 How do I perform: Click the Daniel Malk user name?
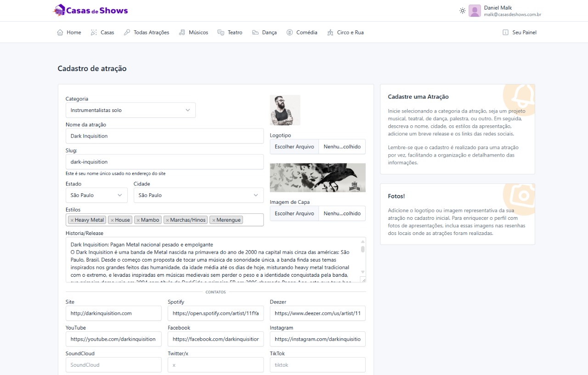click(x=498, y=7)
